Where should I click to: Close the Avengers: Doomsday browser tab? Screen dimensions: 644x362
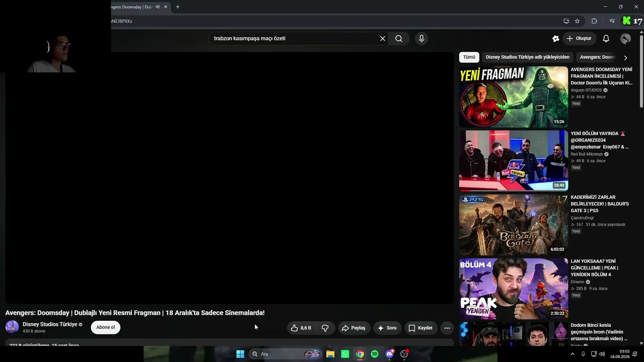tap(166, 7)
